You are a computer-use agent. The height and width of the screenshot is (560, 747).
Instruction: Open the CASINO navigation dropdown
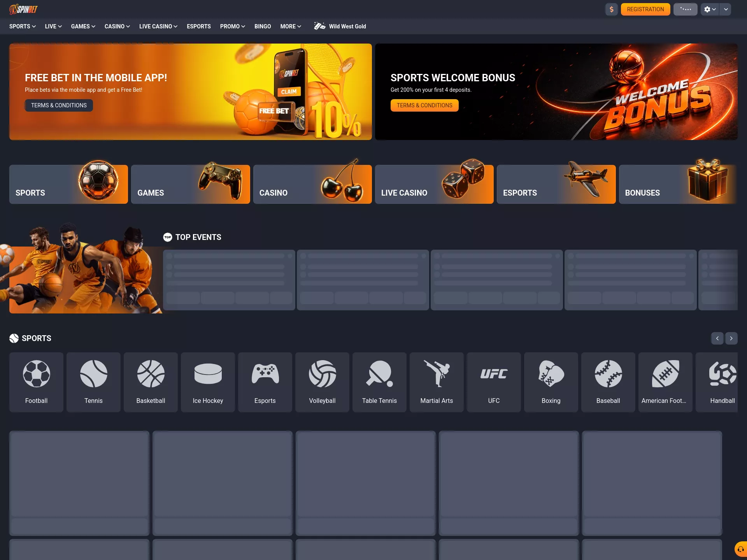tap(117, 26)
